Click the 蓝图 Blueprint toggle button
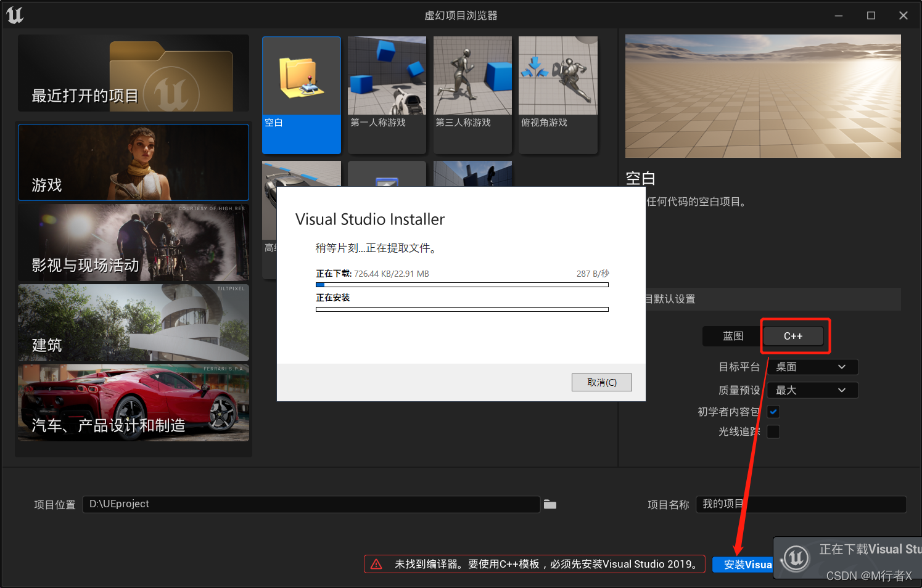This screenshot has width=922, height=588. coord(733,336)
